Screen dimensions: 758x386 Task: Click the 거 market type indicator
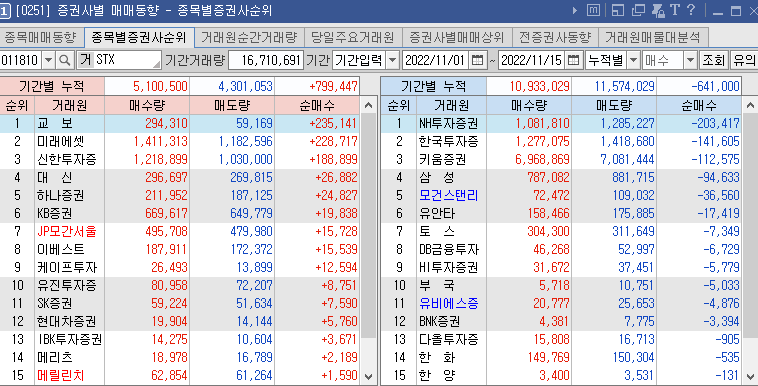(x=85, y=60)
